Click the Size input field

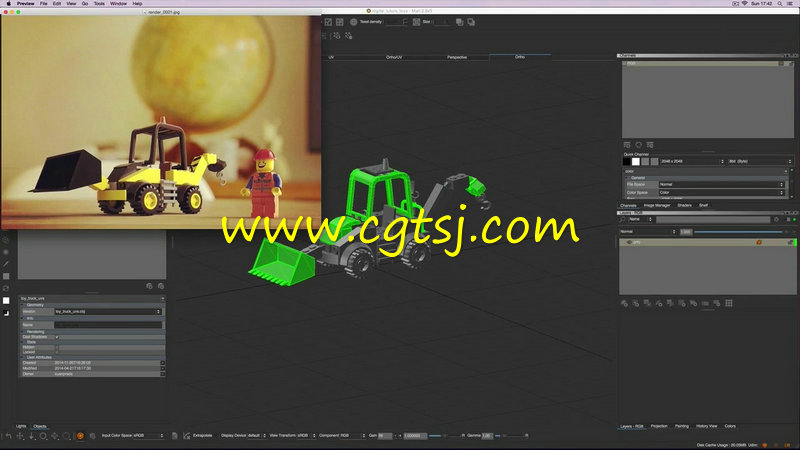441,22
